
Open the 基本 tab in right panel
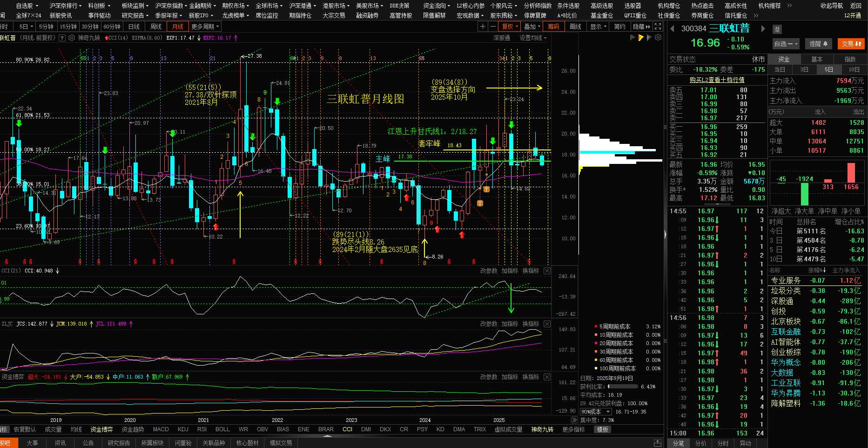point(817,59)
